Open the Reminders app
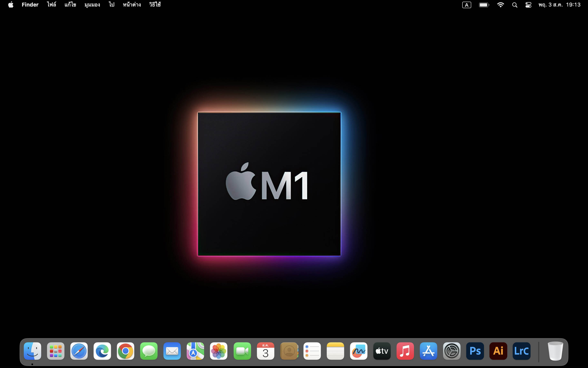Image resolution: width=588 pixels, height=368 pixels. click(312, 351)
